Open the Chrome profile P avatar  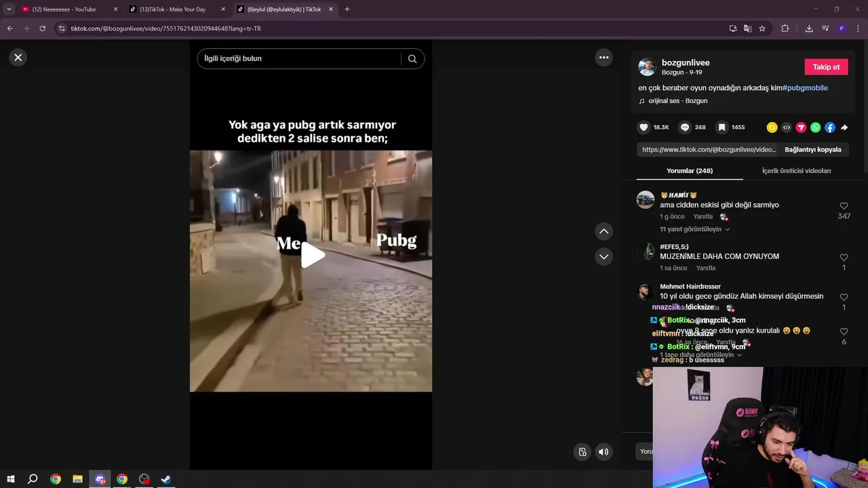(x=842, y=28)
